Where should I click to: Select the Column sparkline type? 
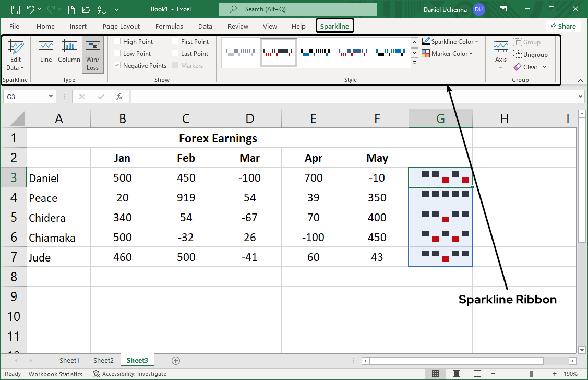(69, 52)
